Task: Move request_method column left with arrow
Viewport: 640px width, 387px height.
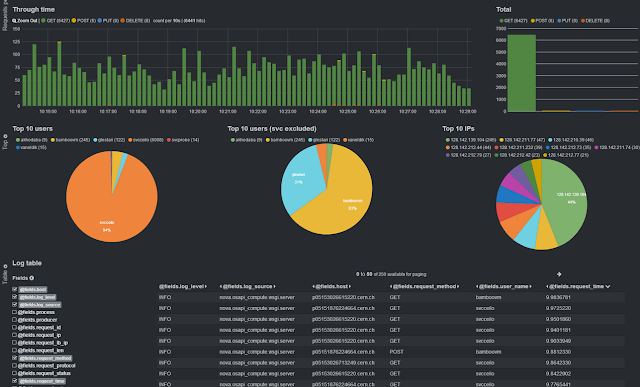Action: (391, 287)
